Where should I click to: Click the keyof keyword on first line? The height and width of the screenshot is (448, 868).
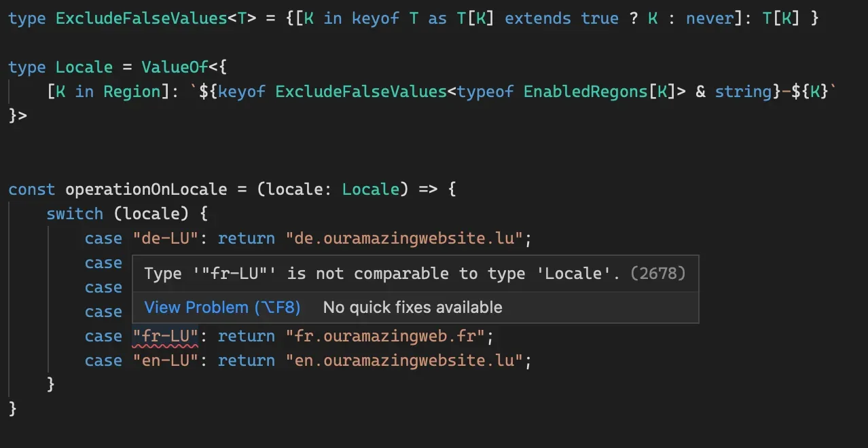[376, 18]
